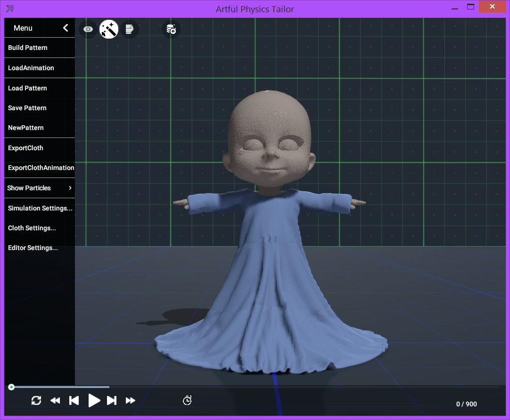Screen dimensions: 510x420
Task: Play the simulation
Action: pos(94,401)
